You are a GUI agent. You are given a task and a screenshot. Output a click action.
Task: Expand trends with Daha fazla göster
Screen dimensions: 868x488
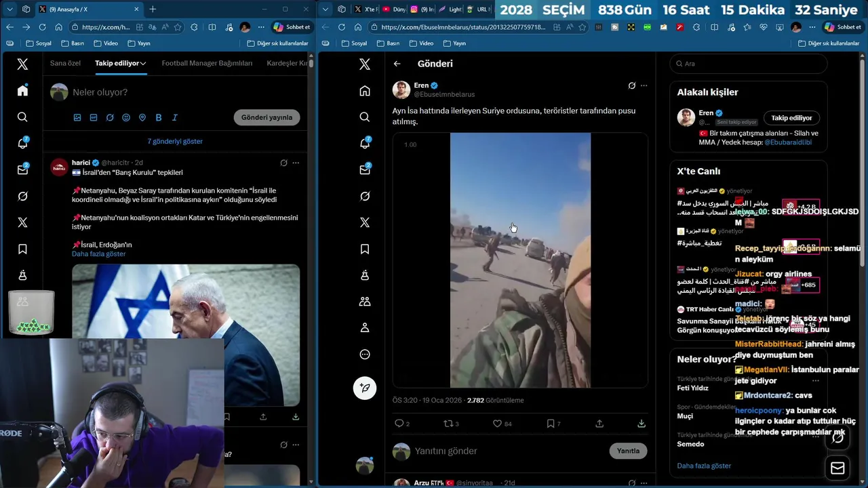pos(704,466)
